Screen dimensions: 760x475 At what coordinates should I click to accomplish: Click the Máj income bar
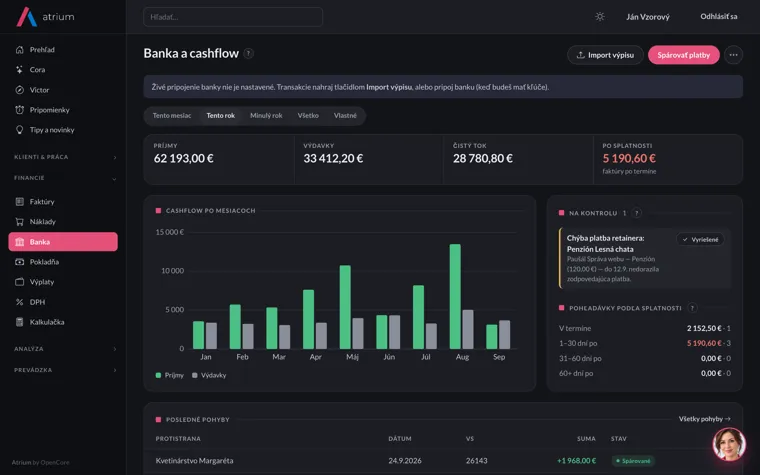tap(345, 307)
